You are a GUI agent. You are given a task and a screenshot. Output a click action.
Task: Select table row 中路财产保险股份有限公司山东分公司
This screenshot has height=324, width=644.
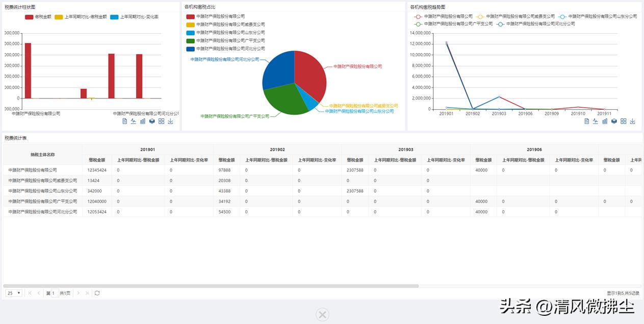coord(322,191)
